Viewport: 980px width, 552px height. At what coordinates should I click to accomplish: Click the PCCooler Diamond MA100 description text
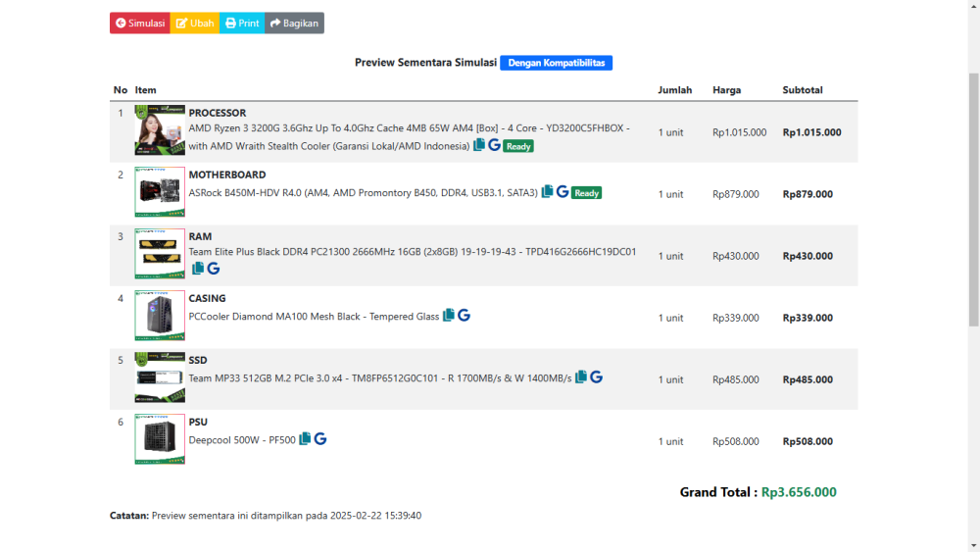314,317
